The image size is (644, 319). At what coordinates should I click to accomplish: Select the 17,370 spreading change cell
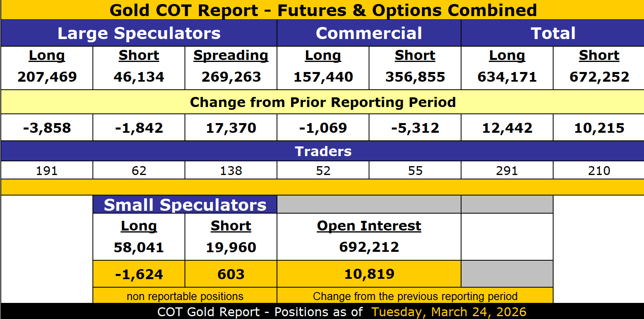coord(231,128)
